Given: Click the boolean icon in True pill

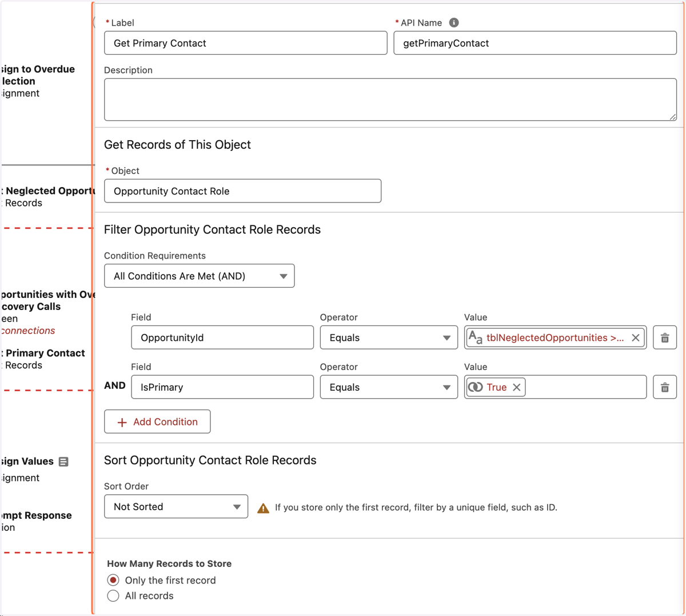Looking at the screenshot, I should [x=476, y=387].
